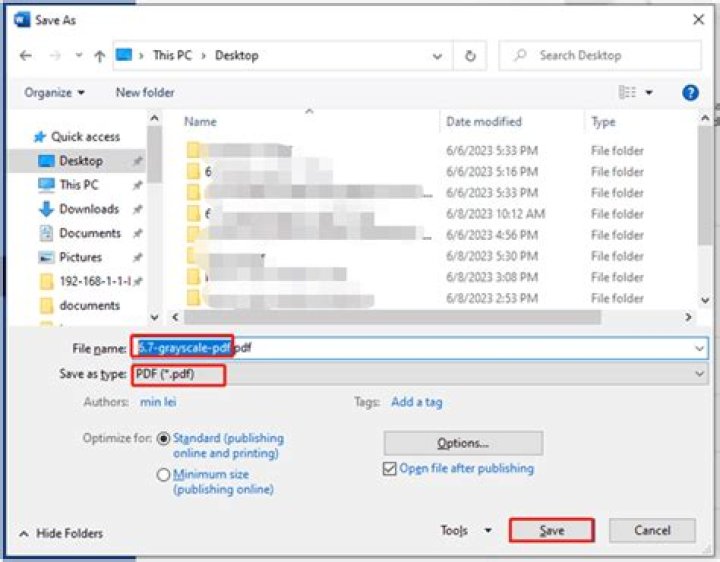Expand the address bar history dropdown
This screenshot has height=562, width=720.
point(437,56)
